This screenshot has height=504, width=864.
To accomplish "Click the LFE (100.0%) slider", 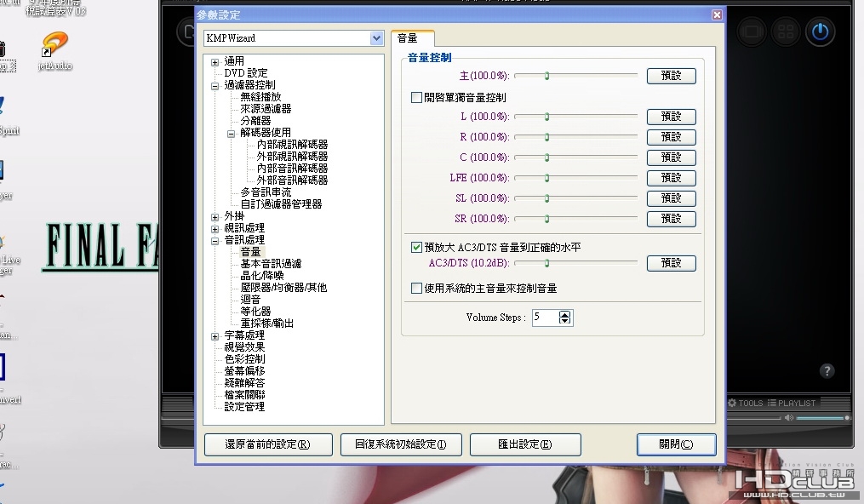I will pos(575,177).
